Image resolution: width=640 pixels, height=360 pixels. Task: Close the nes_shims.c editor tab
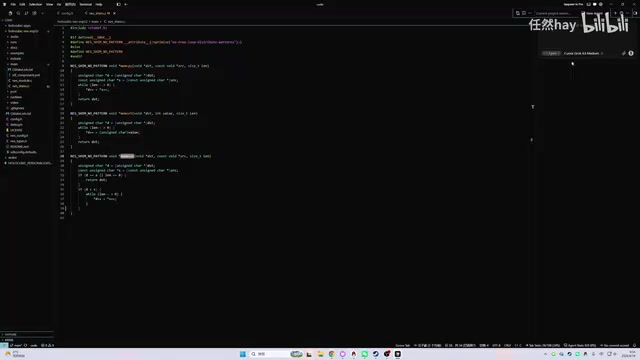tap(114, 13)
